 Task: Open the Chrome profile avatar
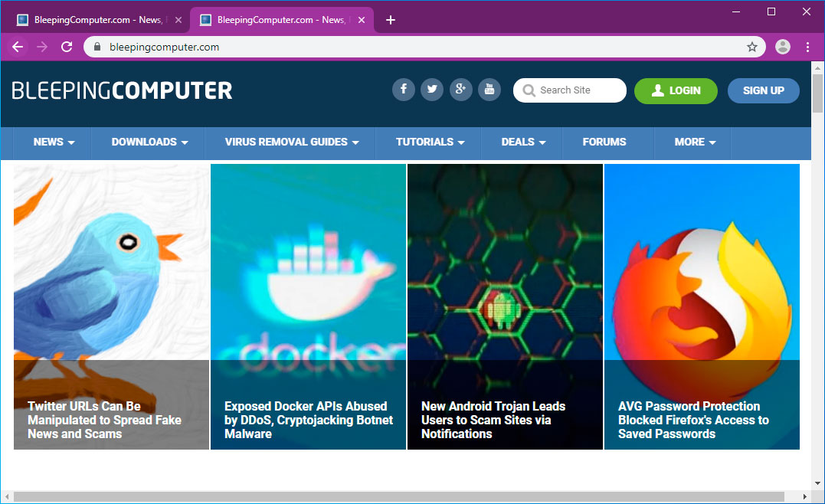[x=782, y=47]
